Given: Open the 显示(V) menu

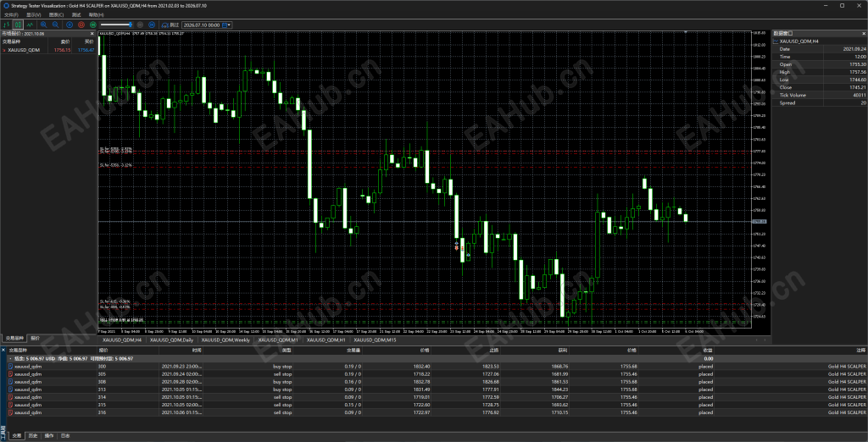Looking at the screenshot, I should (34, 14).
